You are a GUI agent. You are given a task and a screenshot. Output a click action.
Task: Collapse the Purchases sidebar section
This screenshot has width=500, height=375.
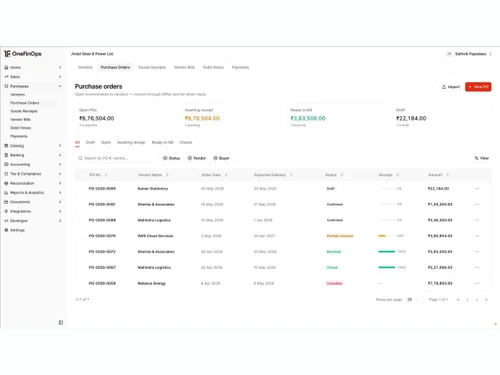[60, 86]
